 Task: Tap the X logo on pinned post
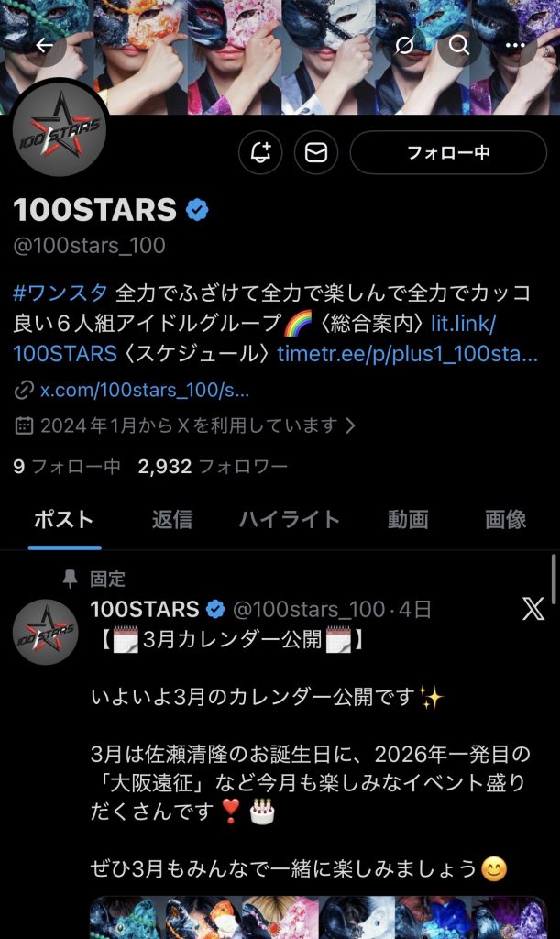click(x=533, y=609)
